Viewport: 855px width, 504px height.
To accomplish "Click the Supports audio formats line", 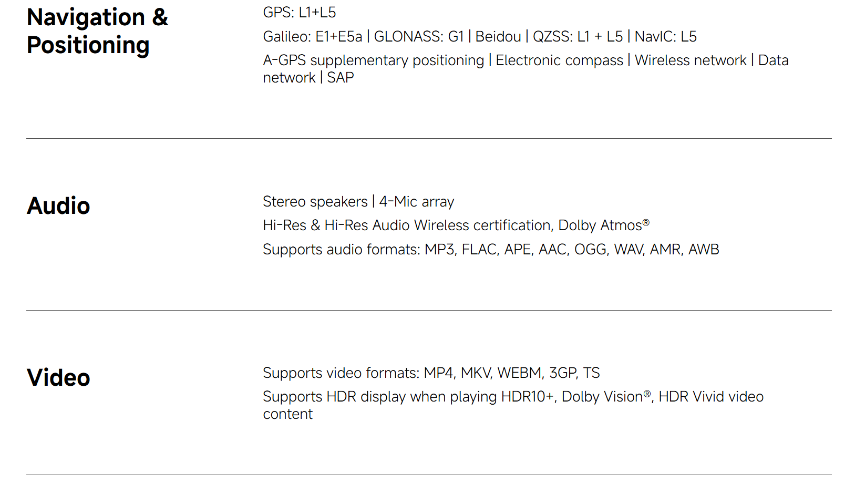I will 490,250.
